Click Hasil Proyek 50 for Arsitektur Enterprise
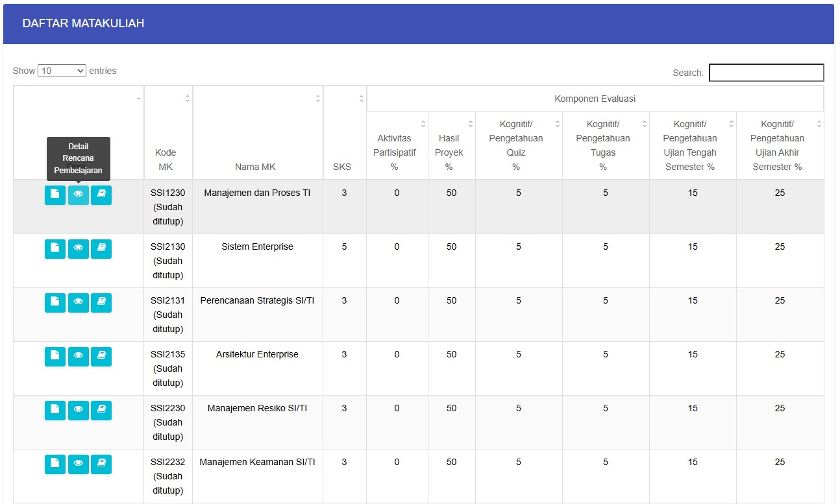This screenshot has width=840, height=504. coord(451,354)
